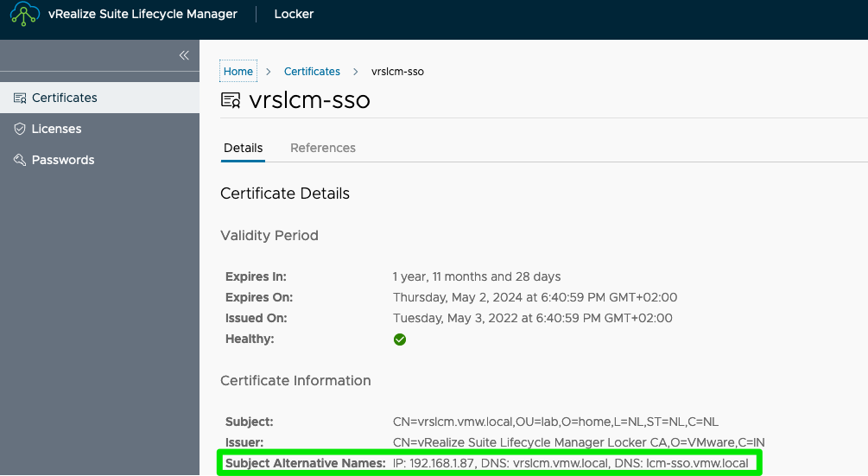This screenshot has height=476, width=868.
Task: Click the green Healthy checkmark icon
Action: 400,340
